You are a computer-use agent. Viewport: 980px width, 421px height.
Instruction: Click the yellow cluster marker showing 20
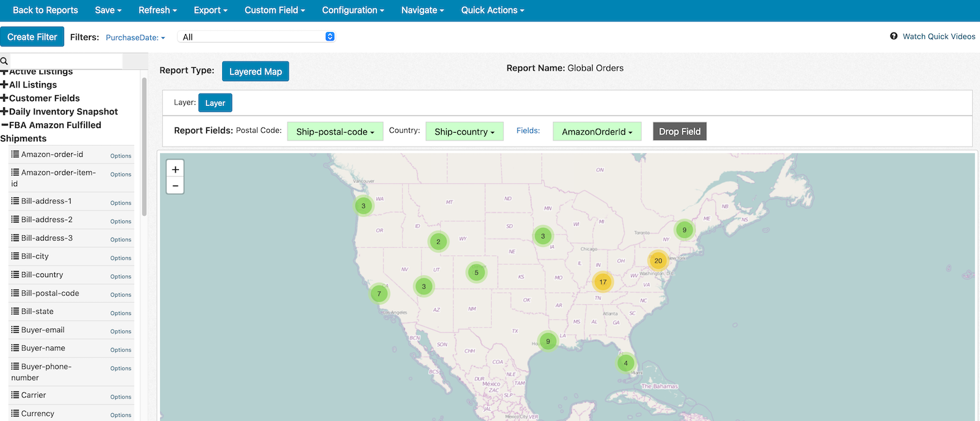(658, 261)
